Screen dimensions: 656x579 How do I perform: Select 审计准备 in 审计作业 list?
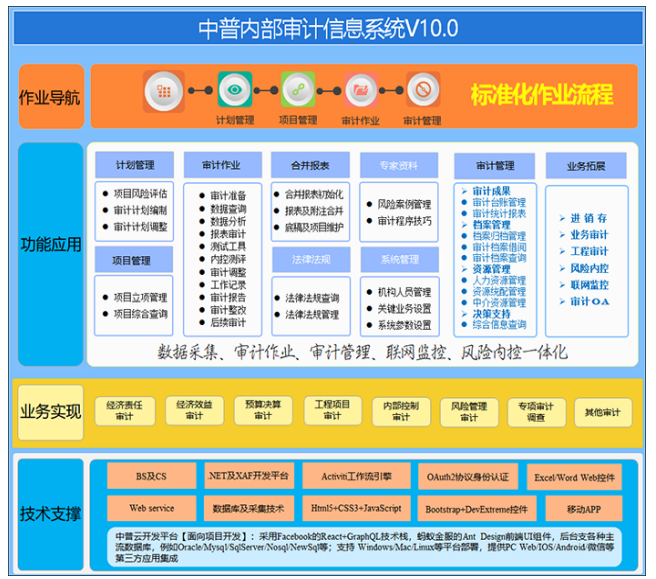pos(228,195)
